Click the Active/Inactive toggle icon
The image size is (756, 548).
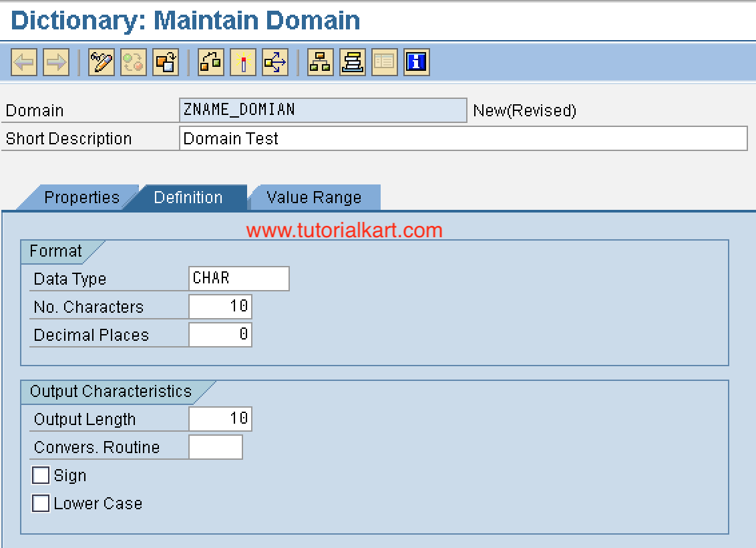[134, 63]
